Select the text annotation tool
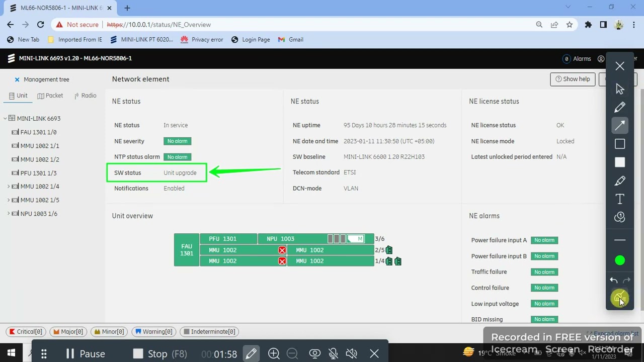The width and height of the screenshot is (644, 362). click(x=620, y=199)
